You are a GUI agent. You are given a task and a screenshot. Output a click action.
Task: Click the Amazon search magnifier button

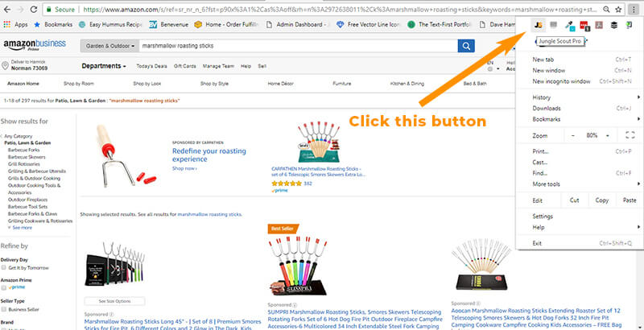click(466, 46)
